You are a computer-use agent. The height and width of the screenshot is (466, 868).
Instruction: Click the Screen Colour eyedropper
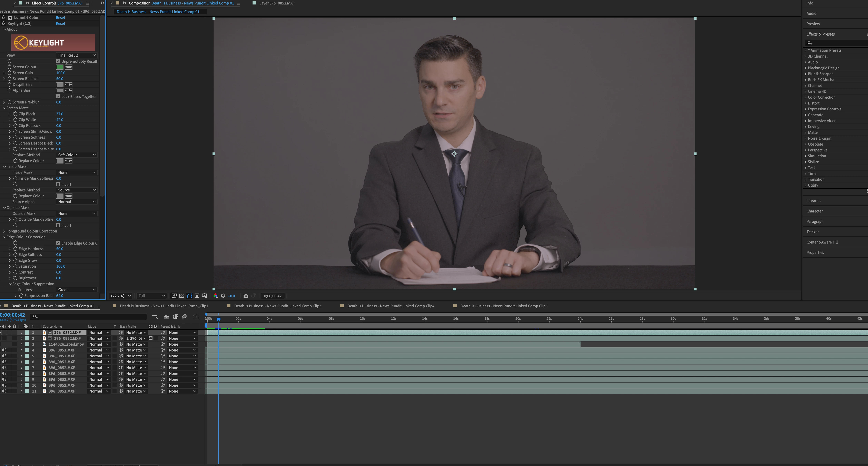(68, 67)
